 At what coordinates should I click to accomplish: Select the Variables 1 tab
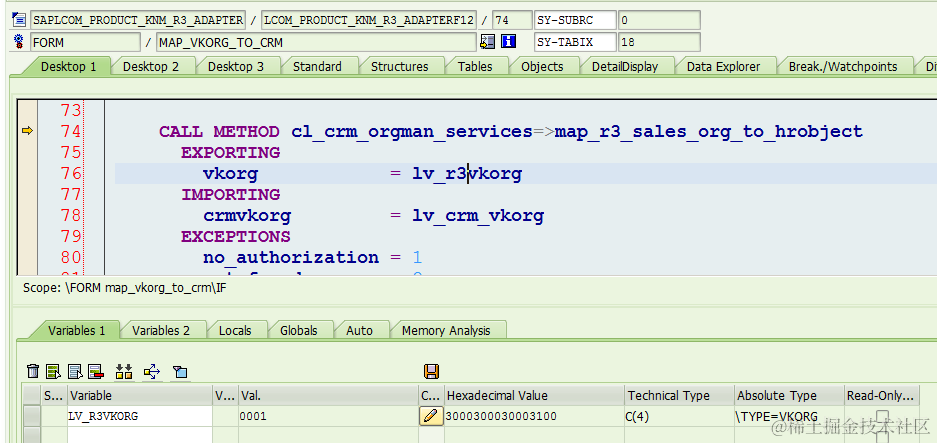click(76, 330)
